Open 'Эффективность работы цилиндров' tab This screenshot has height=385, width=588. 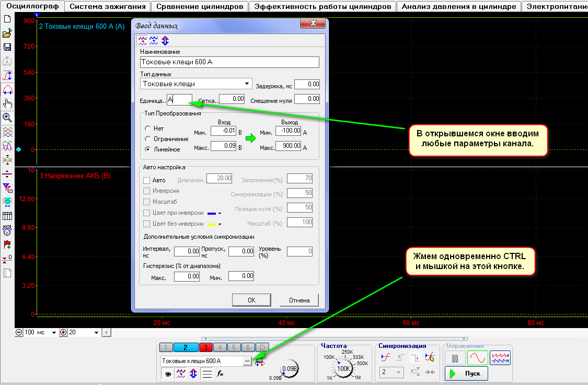(x=322, y=6)
